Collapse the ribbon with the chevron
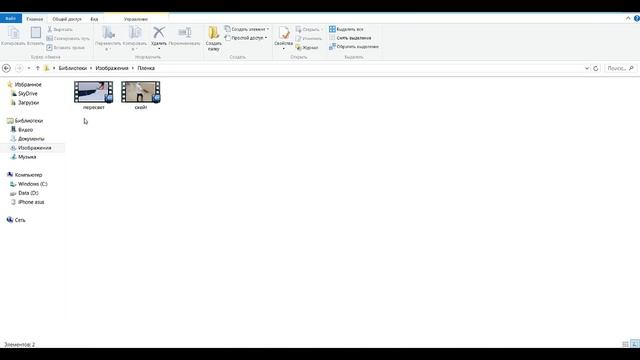Viewport: 640px width, 360px height. pos(628,18)
